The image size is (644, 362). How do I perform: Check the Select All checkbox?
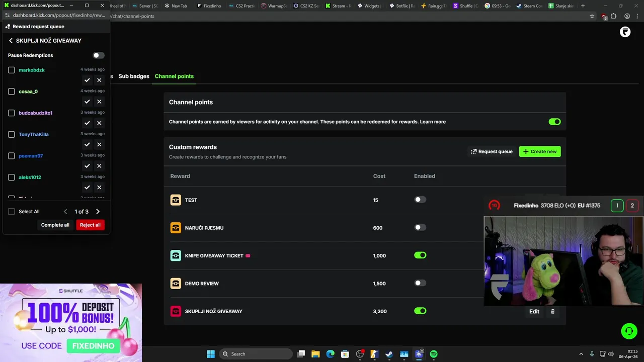(x=12, y=212)
